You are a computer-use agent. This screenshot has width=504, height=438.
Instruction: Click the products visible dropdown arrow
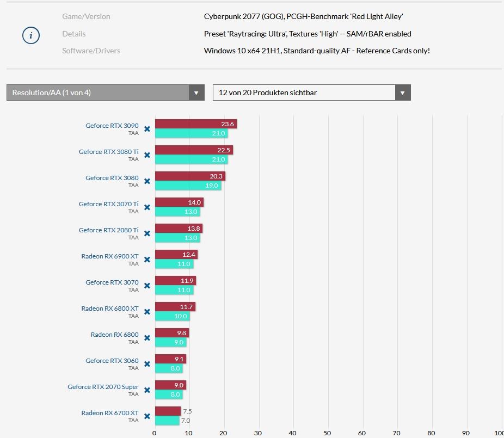[403, 93]
